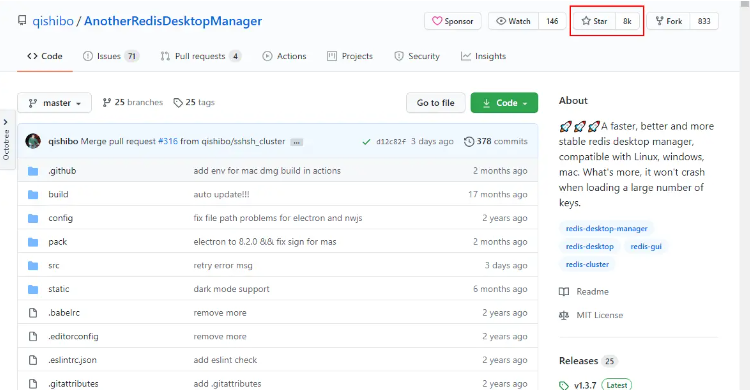Open the qishibo owner profile link
Viewport: 750px width, 390px height.
pyautogui.click(x=53, y=21)
